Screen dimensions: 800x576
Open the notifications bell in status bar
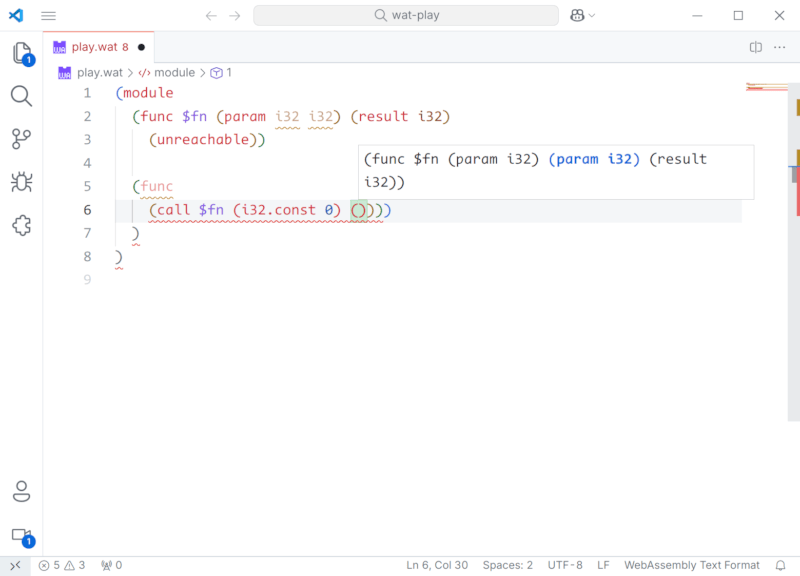[780, 565]
